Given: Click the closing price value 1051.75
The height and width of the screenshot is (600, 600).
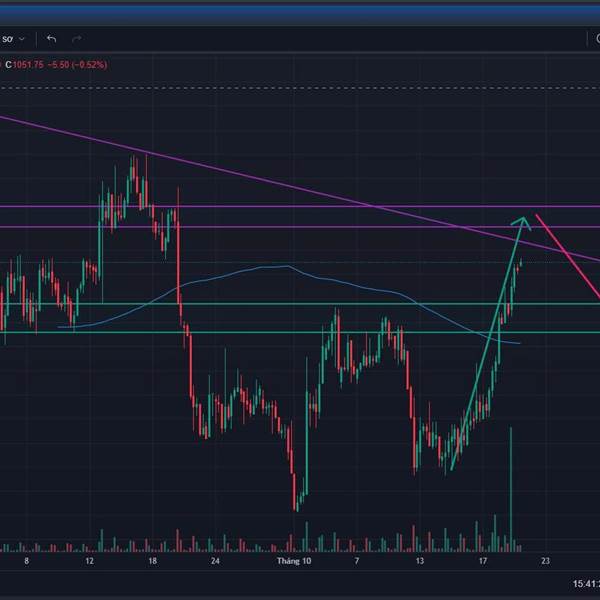Looking at the screenshot, I should (x=28, y=65).
